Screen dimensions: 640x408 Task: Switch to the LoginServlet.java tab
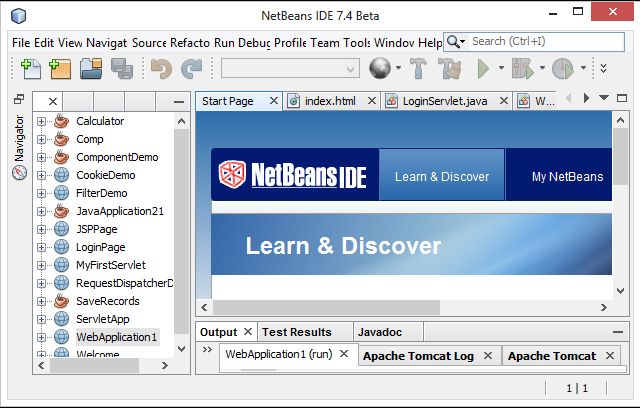[445, 101]
